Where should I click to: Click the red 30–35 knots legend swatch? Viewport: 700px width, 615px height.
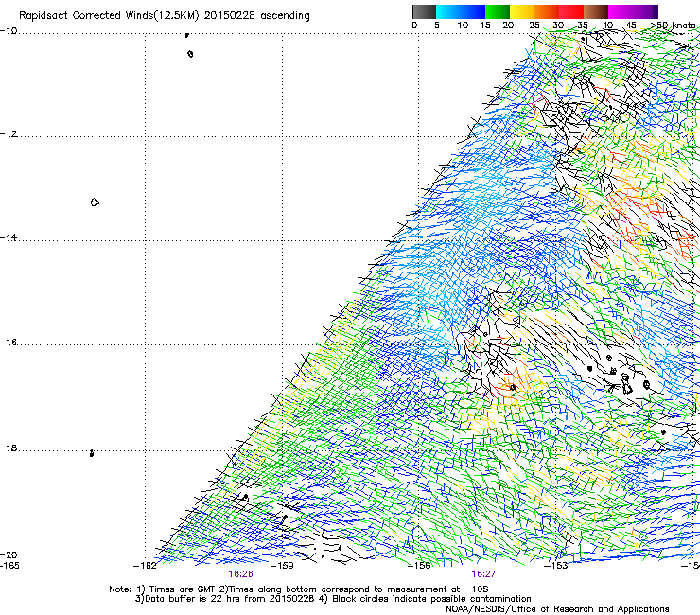[571, 11]
